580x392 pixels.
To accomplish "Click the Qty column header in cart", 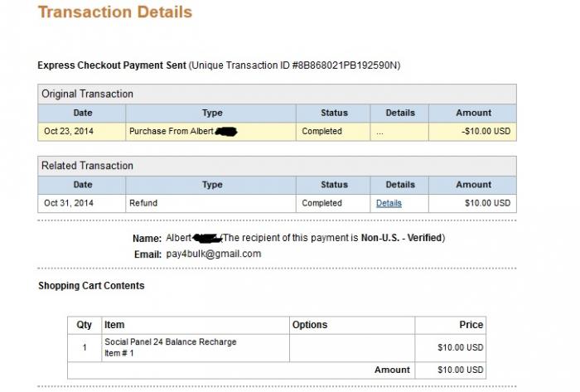I will [x=85, y=325].
